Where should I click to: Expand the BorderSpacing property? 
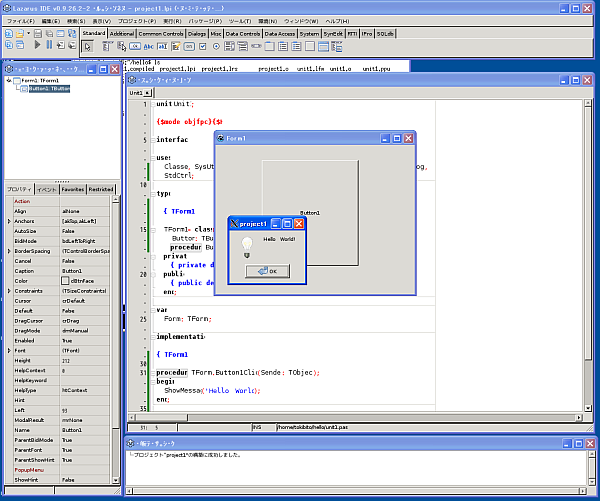pos(9,251)
